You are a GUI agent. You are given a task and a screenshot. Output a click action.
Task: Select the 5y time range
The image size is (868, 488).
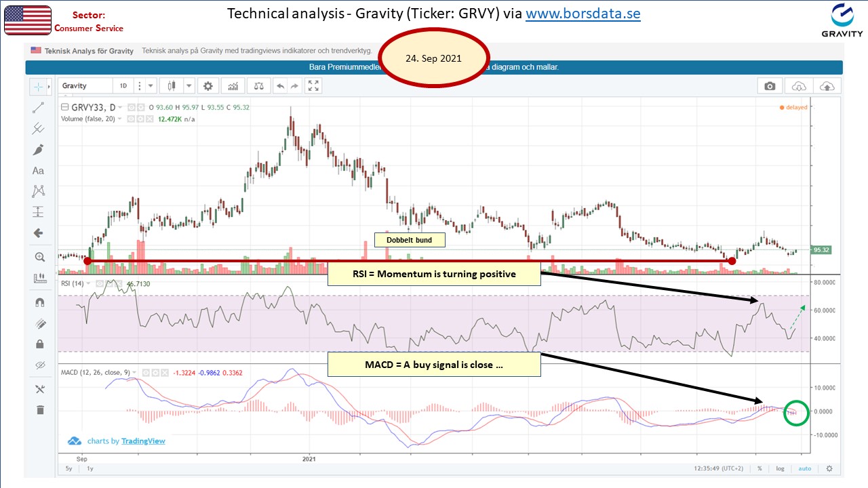(x=69, y=468)
